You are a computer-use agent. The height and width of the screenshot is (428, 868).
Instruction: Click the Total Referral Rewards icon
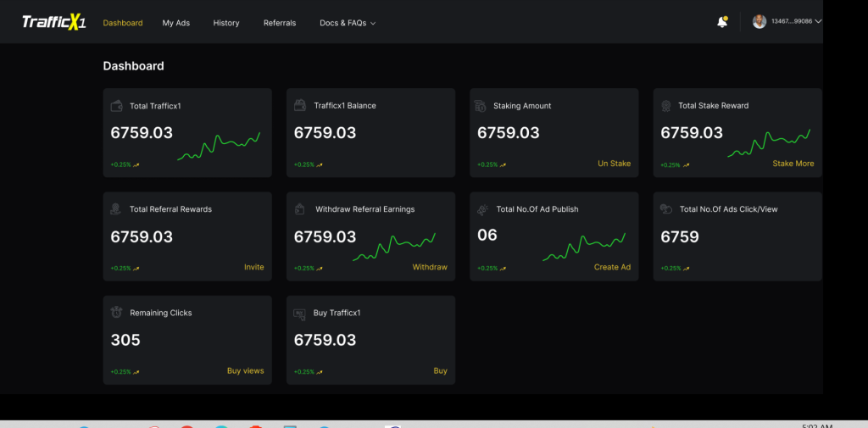tap(116, 209)
